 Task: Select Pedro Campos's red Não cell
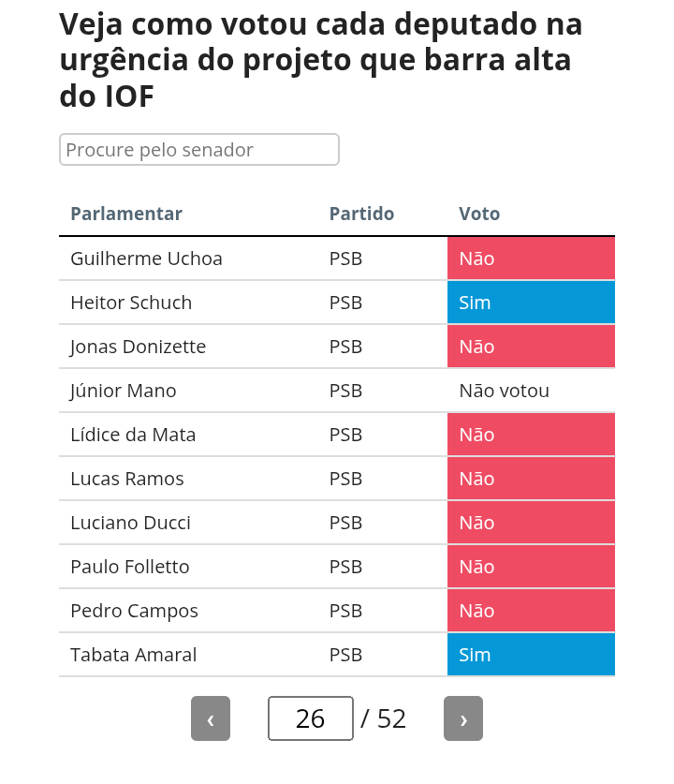pos(531,611)
